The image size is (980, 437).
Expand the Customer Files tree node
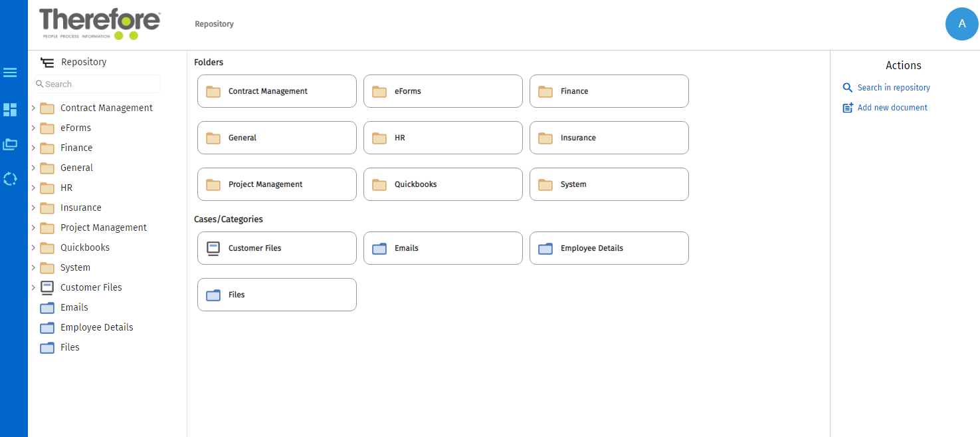click(x=33, y=287)
